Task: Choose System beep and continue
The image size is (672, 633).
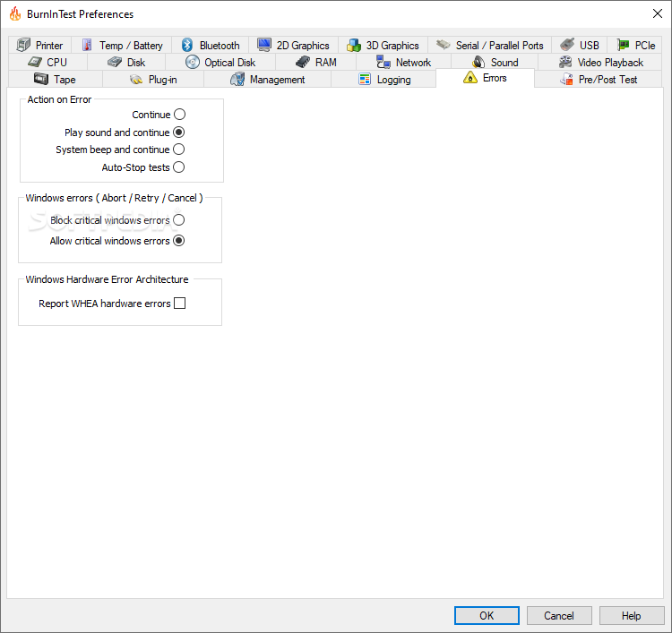Action: tap(178, 149)
